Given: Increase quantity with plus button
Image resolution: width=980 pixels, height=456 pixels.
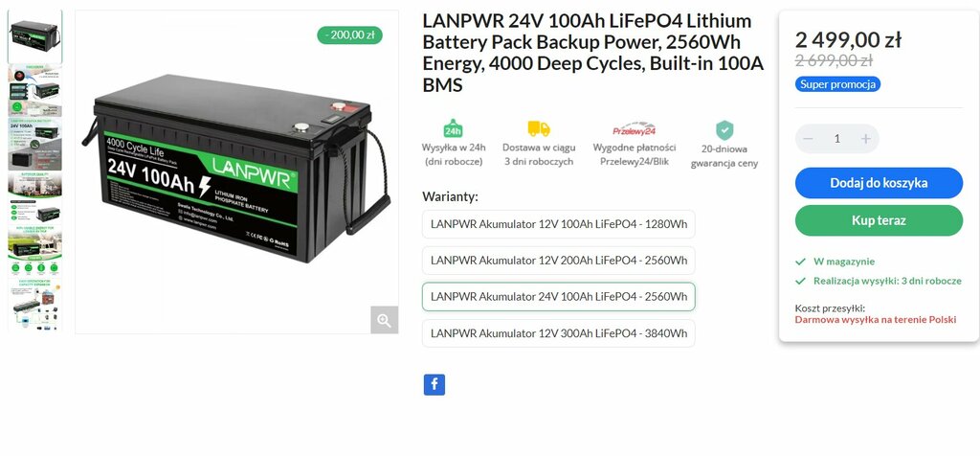Looking at the screenshot, I should (x=865, y=139).
